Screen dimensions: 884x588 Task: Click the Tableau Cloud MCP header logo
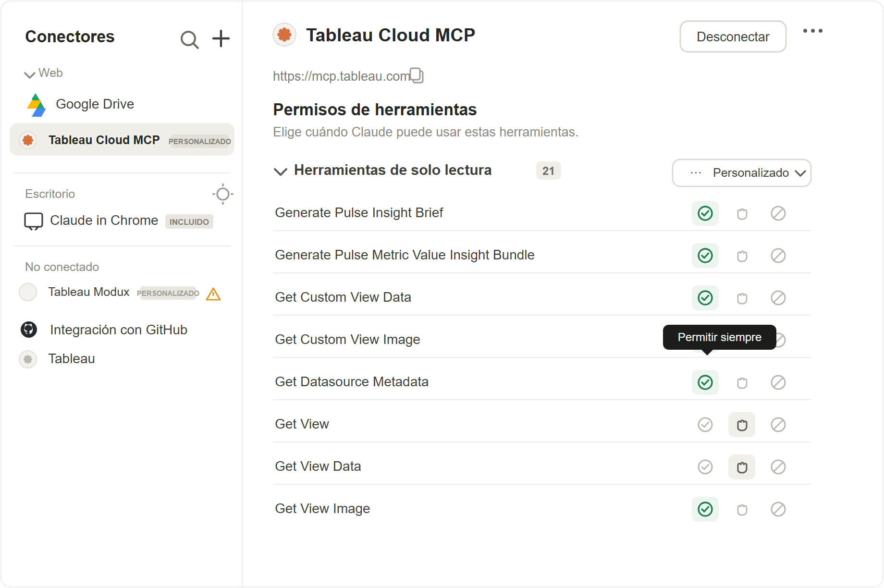tap(284, 35)
